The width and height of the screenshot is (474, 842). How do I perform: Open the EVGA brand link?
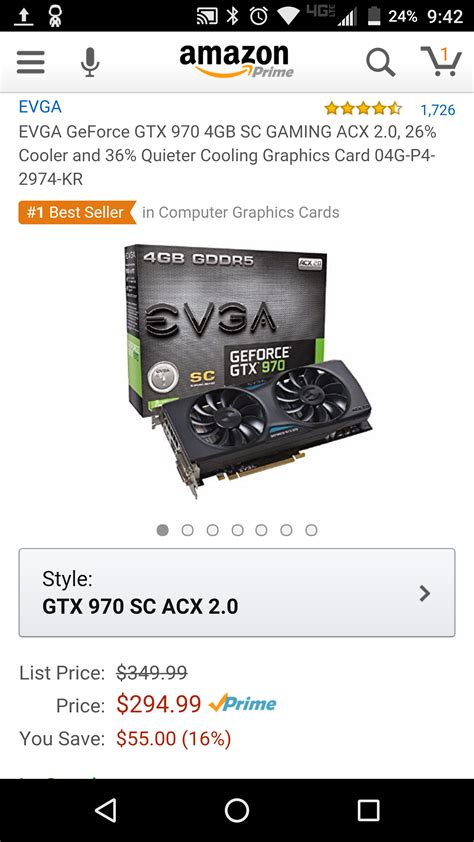tap(40, 106)
